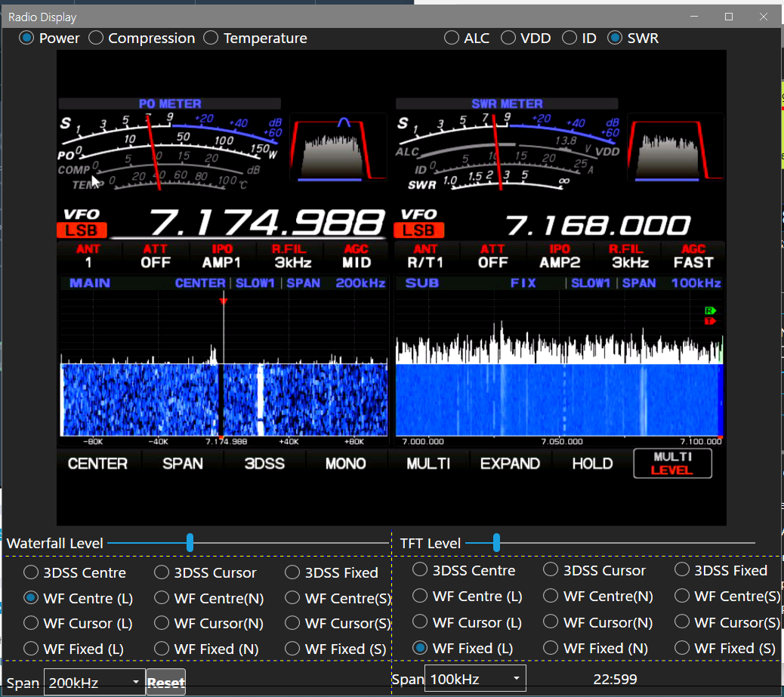Click the 7.050.000 frequency label under SUB waterfall
784x697 pixels.
pyautogui.click(x=562, y=442)
